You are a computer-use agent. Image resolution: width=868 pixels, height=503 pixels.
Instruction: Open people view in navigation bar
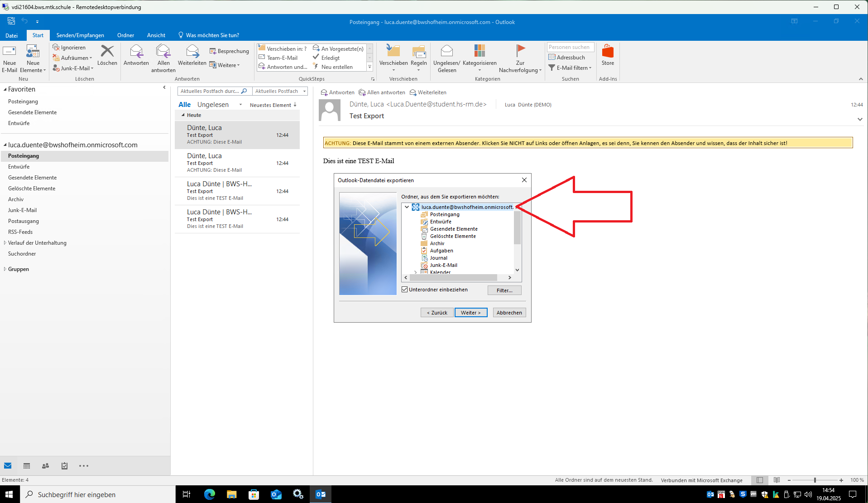pos(45,466)
